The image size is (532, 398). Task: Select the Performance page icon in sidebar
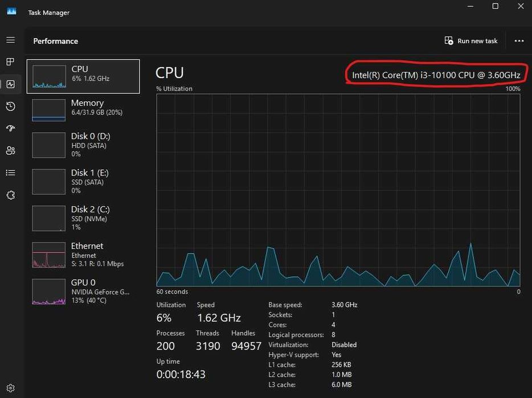point(10,84)
